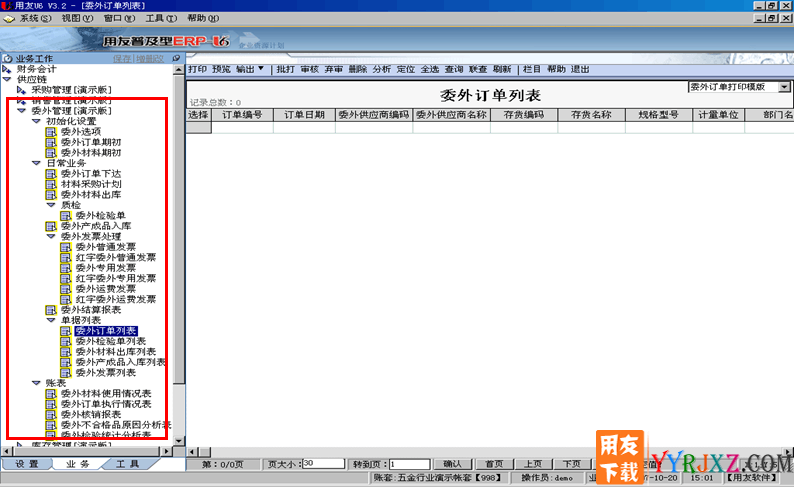Image resolution: width=794 pixels, height=487 pixels.
Task: Collapse the 单据列表 node
Action: tap(51, 320)
